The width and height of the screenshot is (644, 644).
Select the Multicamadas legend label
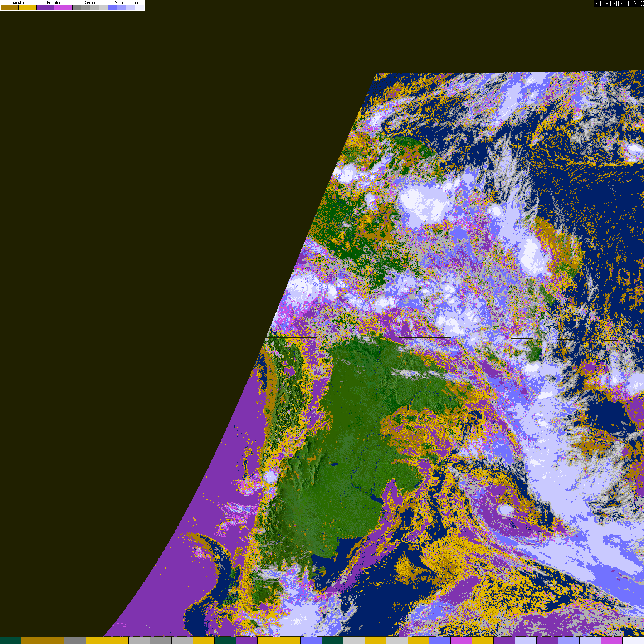126,3
